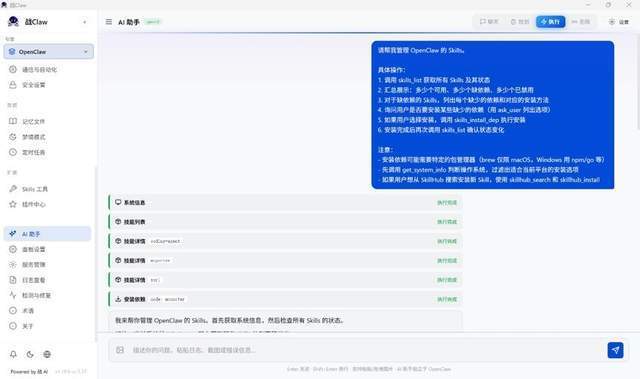This screenshot has width=640, height=379.
Task: Click the text 'Powered by'
Action: coord(23,372)
